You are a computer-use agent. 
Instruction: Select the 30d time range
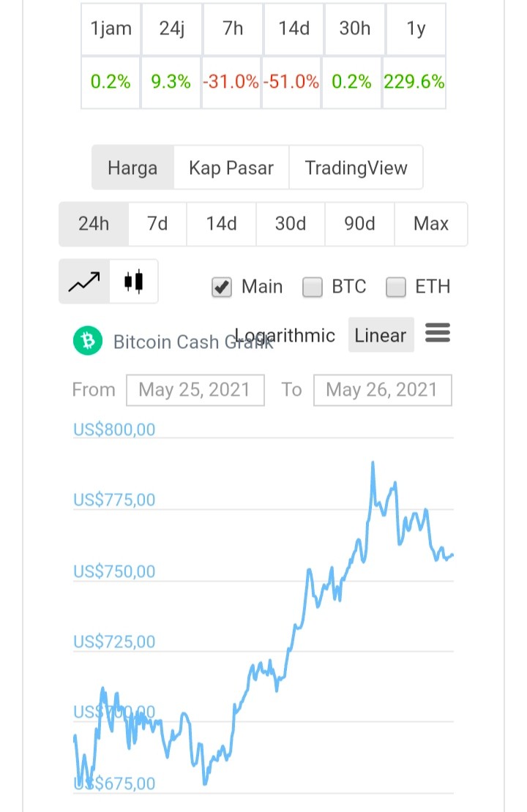(290, 224)
